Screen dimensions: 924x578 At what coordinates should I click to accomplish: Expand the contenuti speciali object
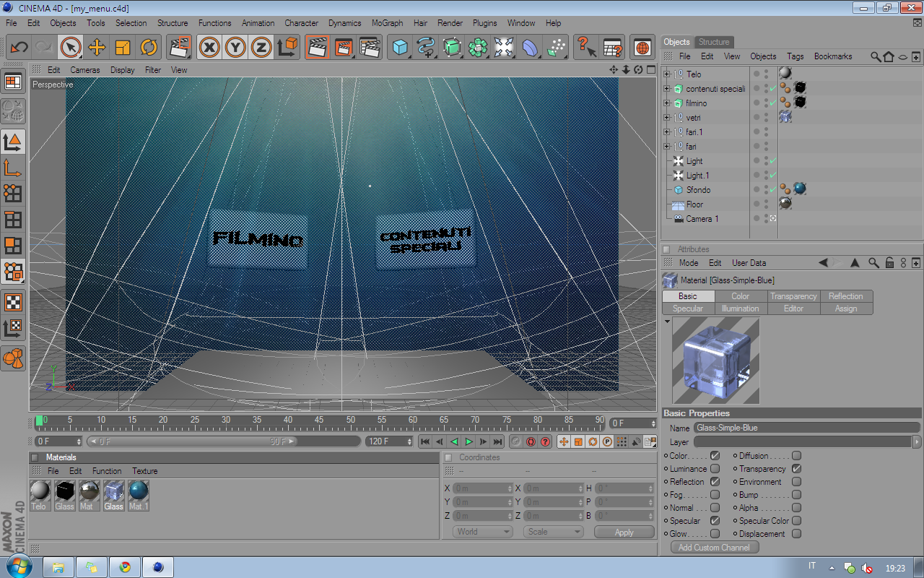[x=666, y=88]
